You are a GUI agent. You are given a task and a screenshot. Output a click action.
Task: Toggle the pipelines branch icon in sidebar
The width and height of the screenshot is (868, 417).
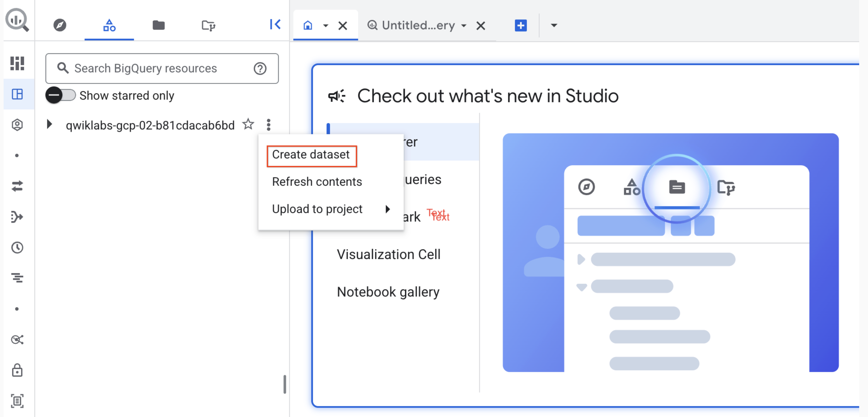[17, 217]
